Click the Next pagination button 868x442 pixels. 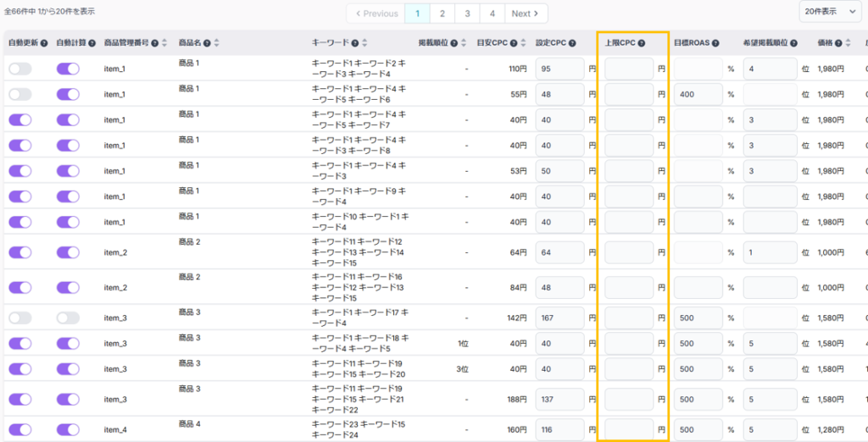[x=526, y=14]
